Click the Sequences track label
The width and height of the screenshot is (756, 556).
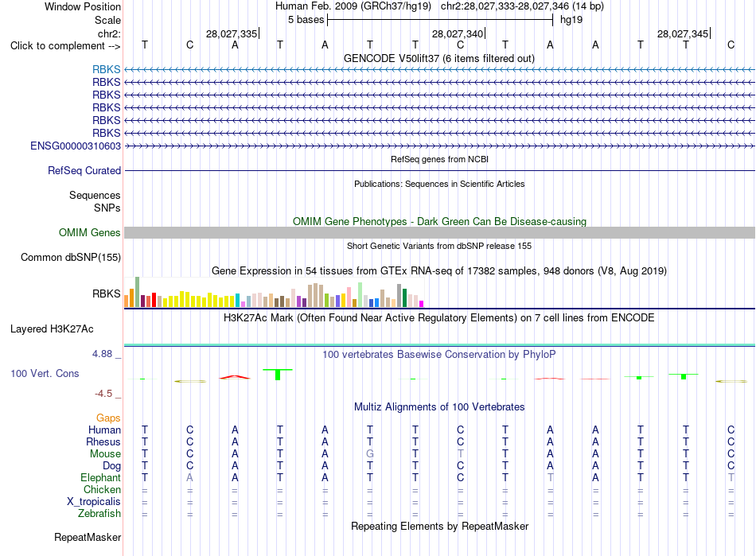click(x=95, y=195)
